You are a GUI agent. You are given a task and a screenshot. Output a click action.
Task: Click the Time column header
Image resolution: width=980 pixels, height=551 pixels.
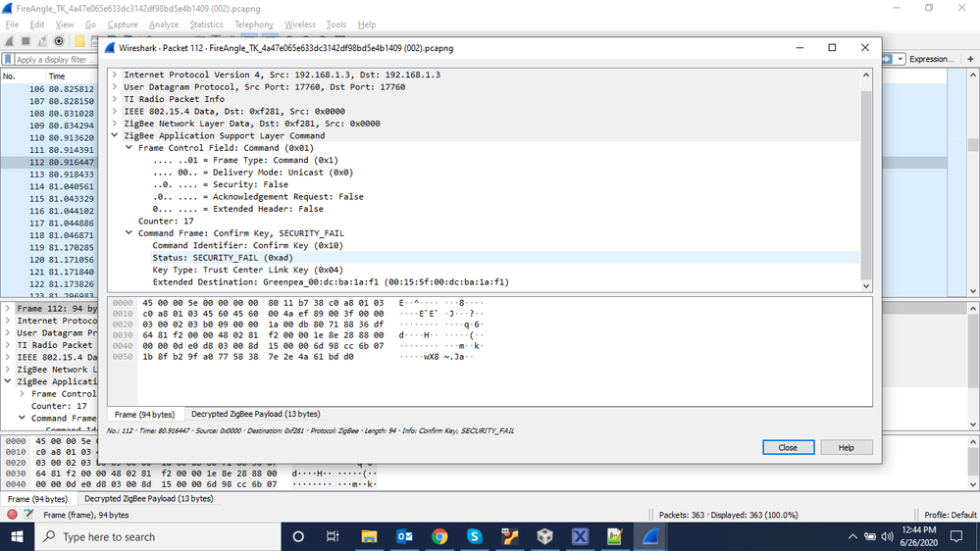click(71, 76)
